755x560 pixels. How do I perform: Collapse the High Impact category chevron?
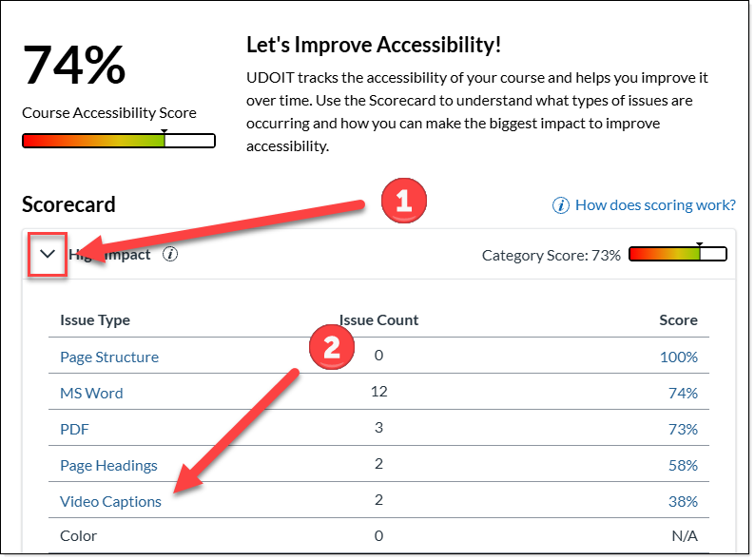tap(48, 255)
